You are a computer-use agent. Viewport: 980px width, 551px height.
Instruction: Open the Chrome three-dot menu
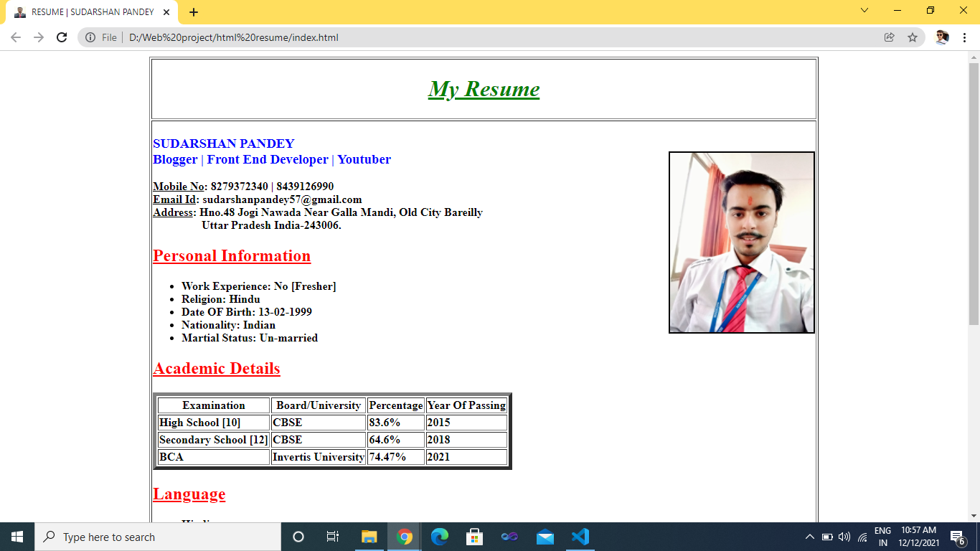964,37
